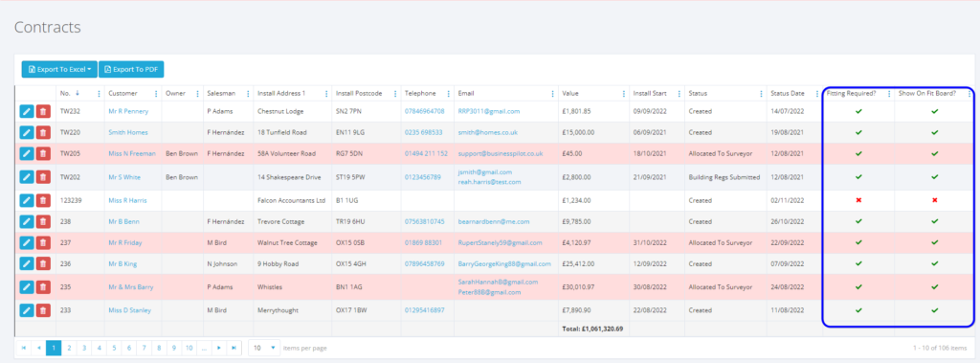Open items per page dropdown

pyautogui.click(x=264, y=348)
